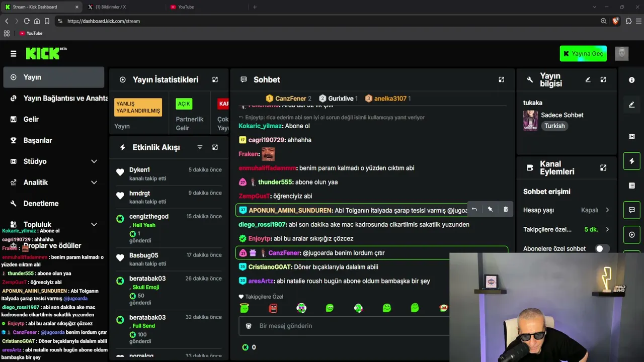The height and width of the screenshot is (362, 644).
Task: Toggle the play-circle icon in right rail
Action: point(632,234)
